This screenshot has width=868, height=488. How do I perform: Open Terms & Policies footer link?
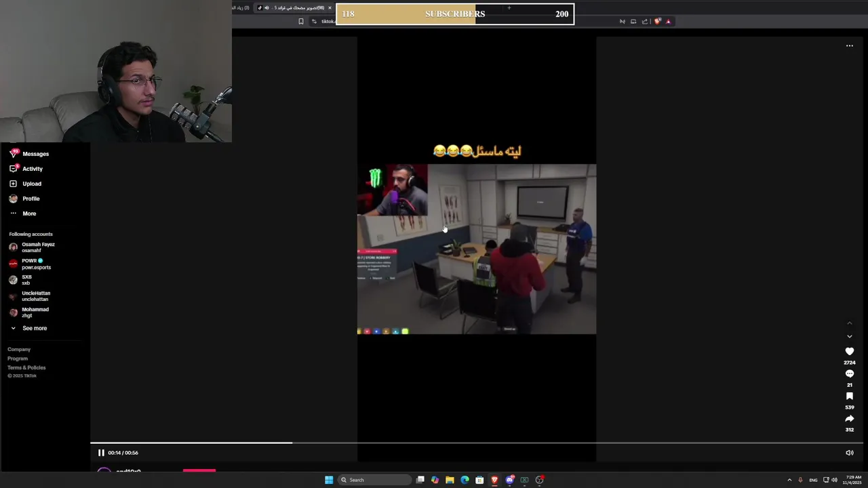click(x=26, y=367)
